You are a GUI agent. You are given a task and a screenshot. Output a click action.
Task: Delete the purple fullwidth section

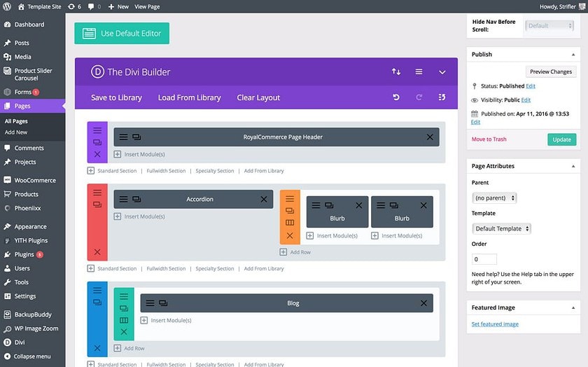click(97, 154)
